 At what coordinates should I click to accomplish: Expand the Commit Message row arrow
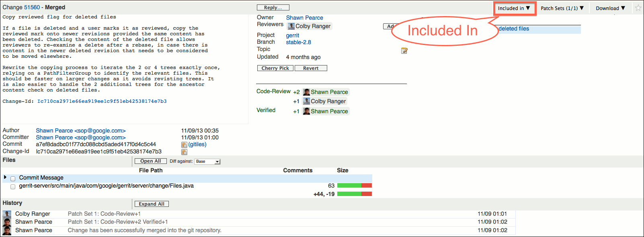point(5,177)
